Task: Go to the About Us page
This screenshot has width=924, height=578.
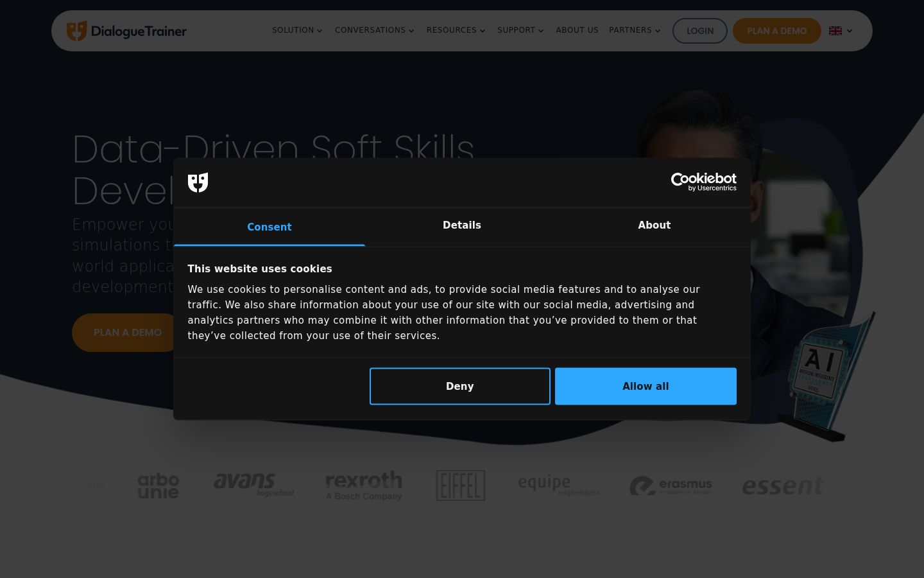Action: (x=577, y=30)
